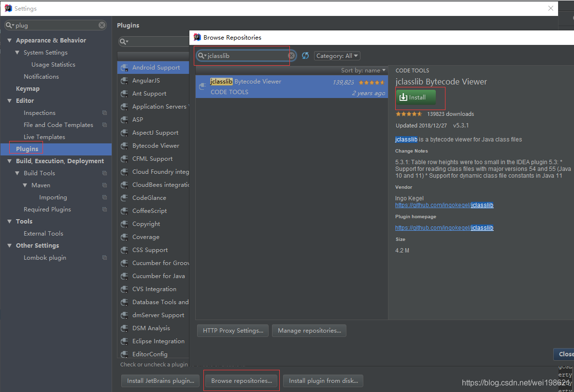Viewport: 574px width, 392px height.
Task: Click the Copyright plugin icon
Action: point(125,224)
